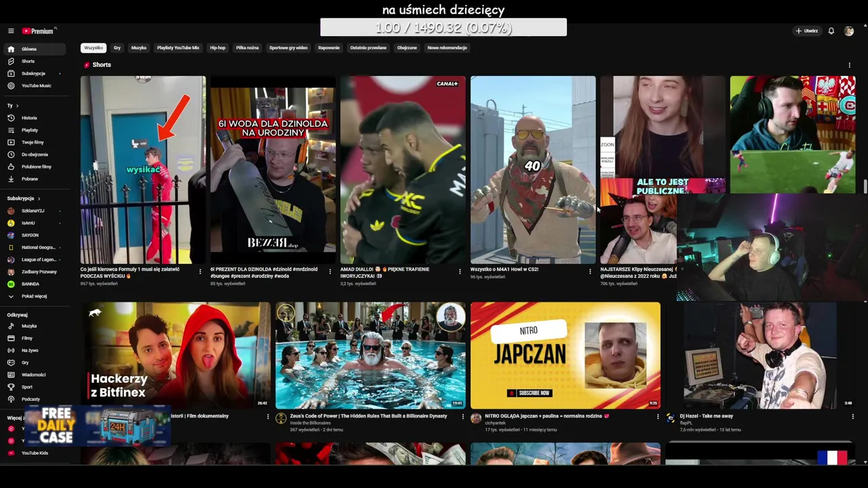Click the YouTube Premium logo

tap(37, 31)
